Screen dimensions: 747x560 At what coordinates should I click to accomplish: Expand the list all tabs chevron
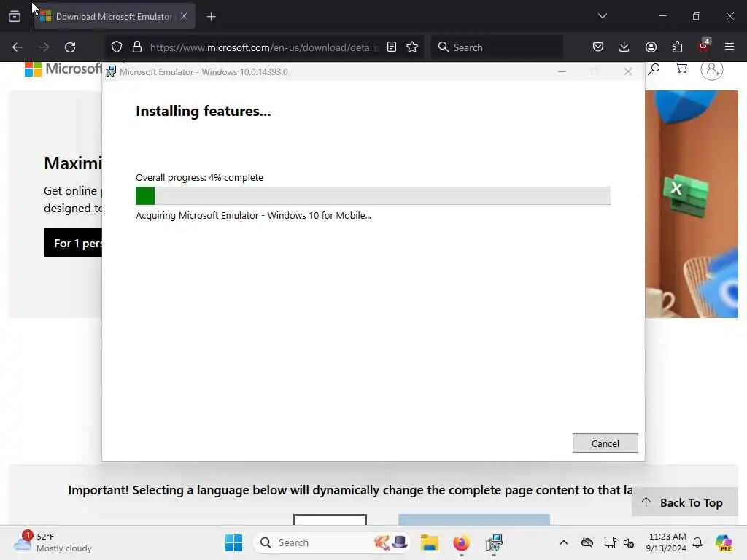point(602,16)
